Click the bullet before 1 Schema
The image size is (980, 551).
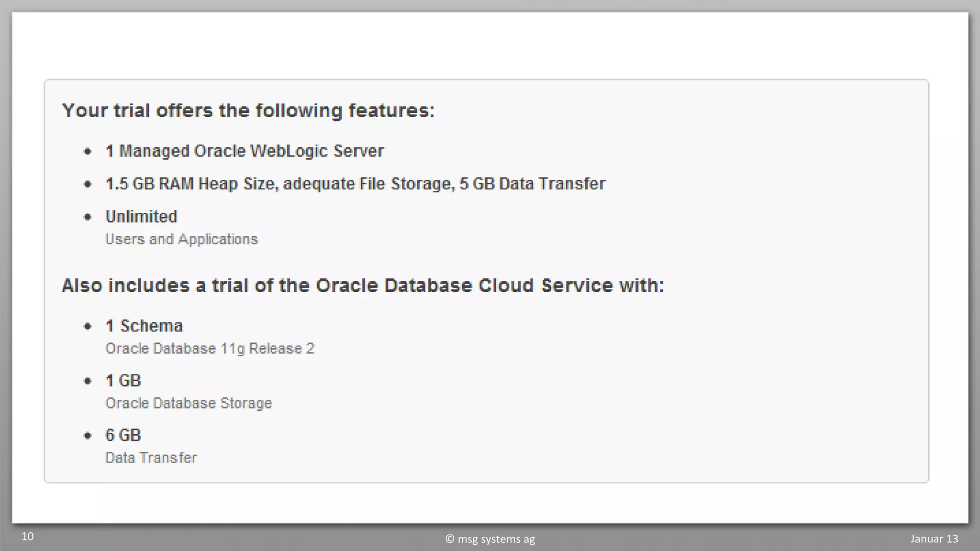88,327
